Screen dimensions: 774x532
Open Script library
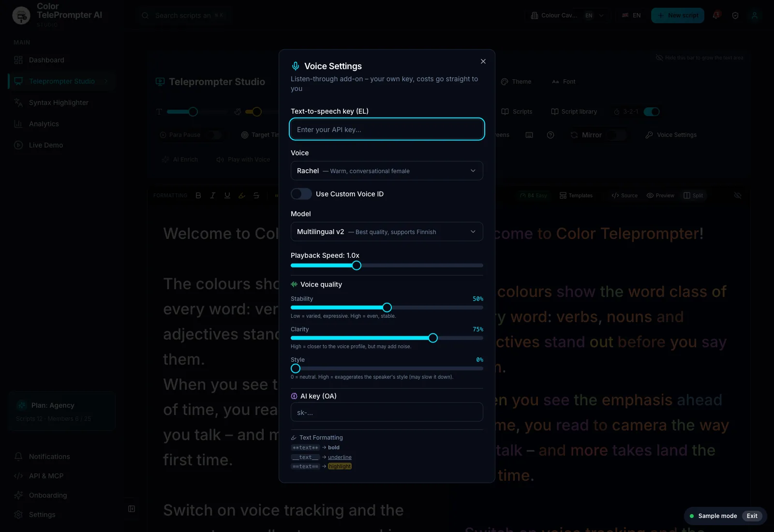pos(574,112)
